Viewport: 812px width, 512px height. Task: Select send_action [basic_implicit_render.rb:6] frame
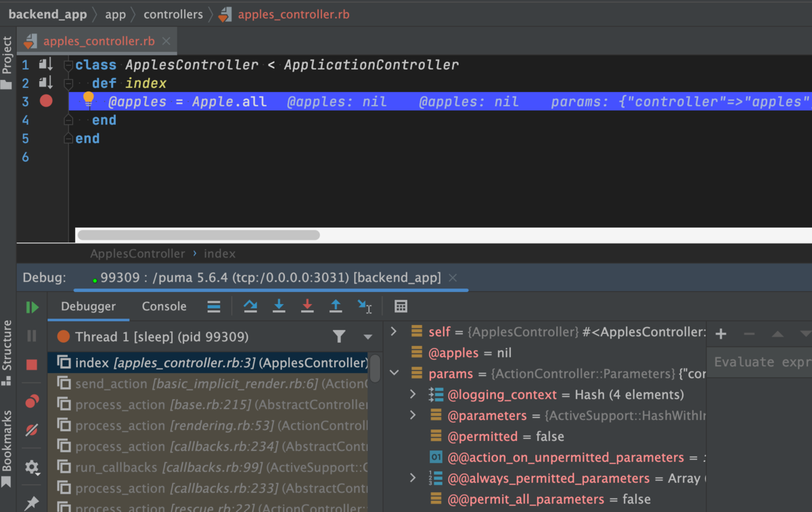pyautogui.click(x=208, y=384)
